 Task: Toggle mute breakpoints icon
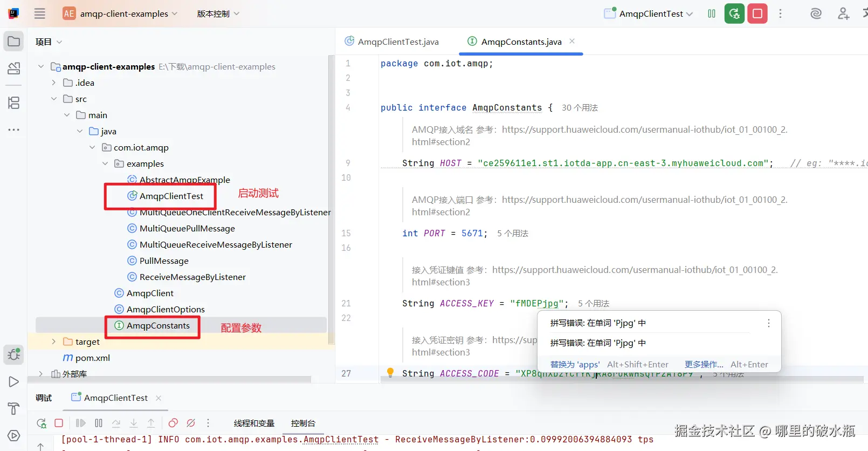pyautogui.click(x=191, y=423)
